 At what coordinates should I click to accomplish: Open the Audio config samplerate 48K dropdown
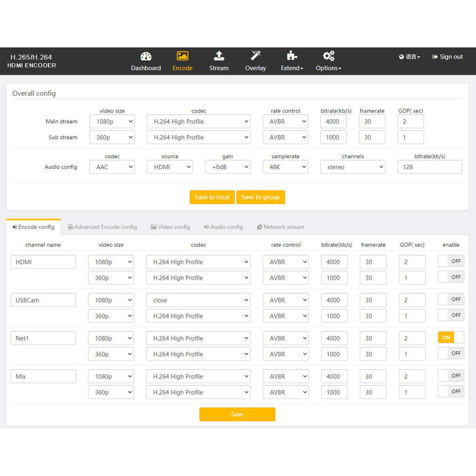tap(285, 167)
